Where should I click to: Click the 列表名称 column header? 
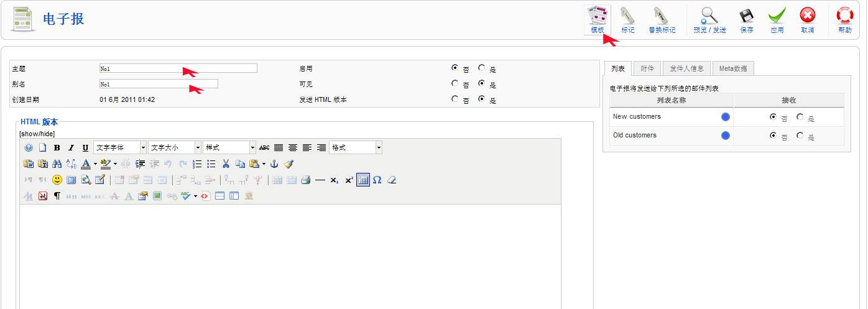[672, 100]
